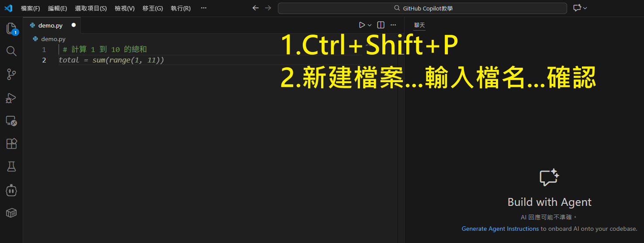Open the 檔案(F) menu

(x=31, y=8)
